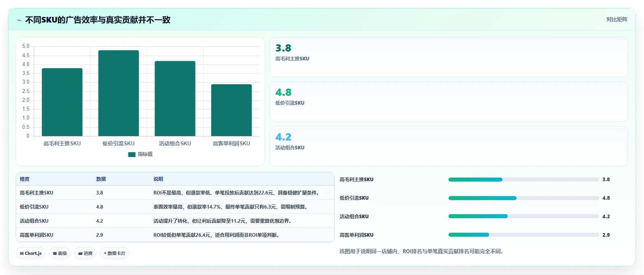Click the 3.8 高毛利主推SKU data card

(x=449, y=57)
